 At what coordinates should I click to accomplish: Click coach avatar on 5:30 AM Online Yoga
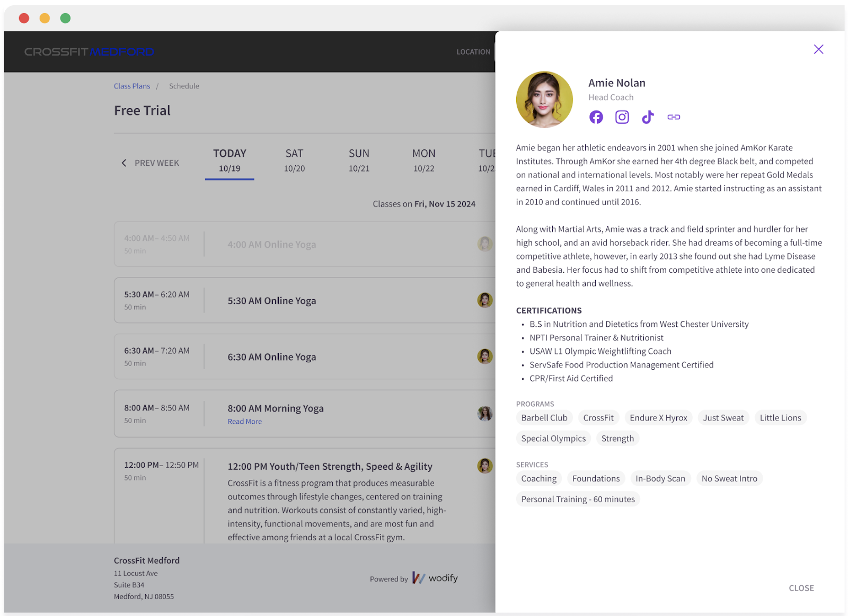tap(484, 300)
